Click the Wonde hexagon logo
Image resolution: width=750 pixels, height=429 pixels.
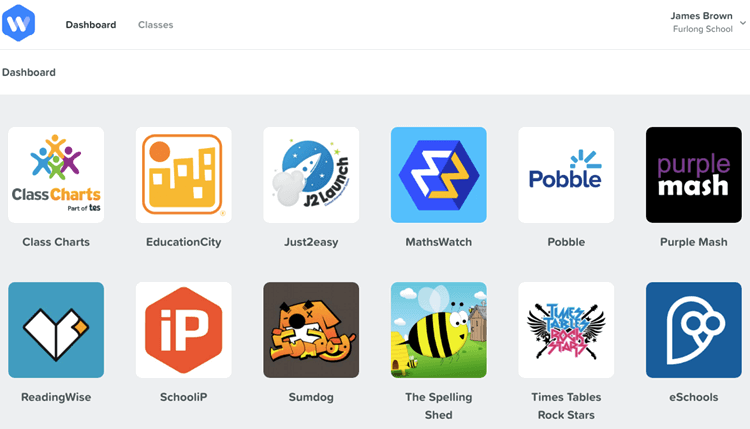point(19,23)
